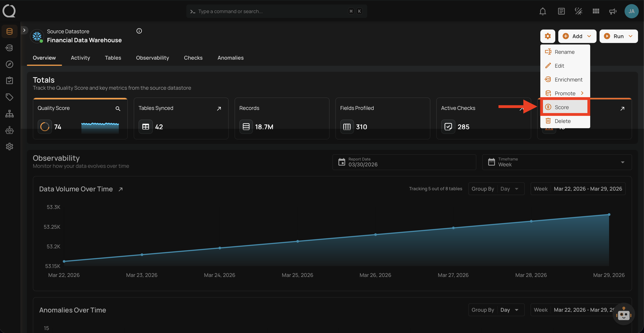Click the datastore info icon
The width and height of the screenshot is (644, 333).
139,31
